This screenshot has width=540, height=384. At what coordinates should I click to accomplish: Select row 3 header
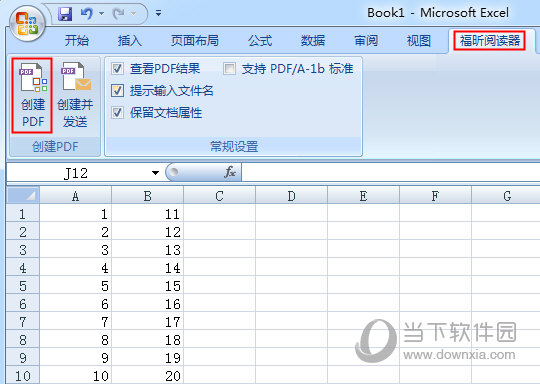23,250
